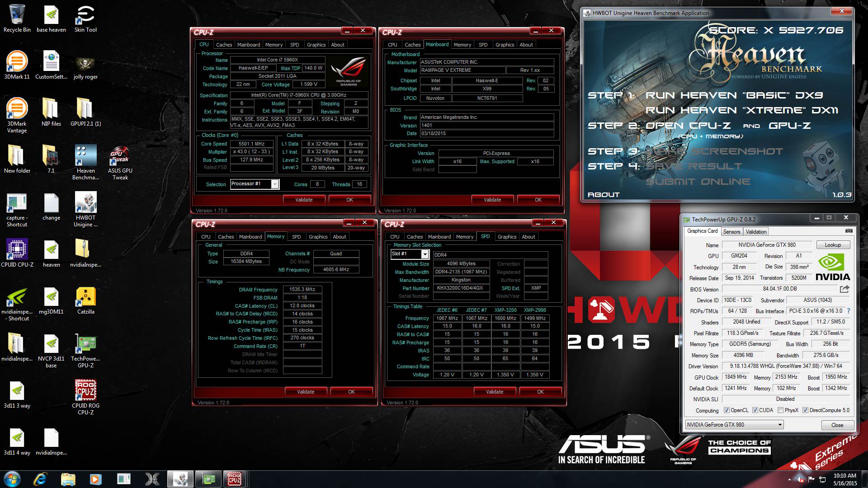Click GPU-Z link in Heaven step 2
868x488 pixels.
[x=790, y=126]
